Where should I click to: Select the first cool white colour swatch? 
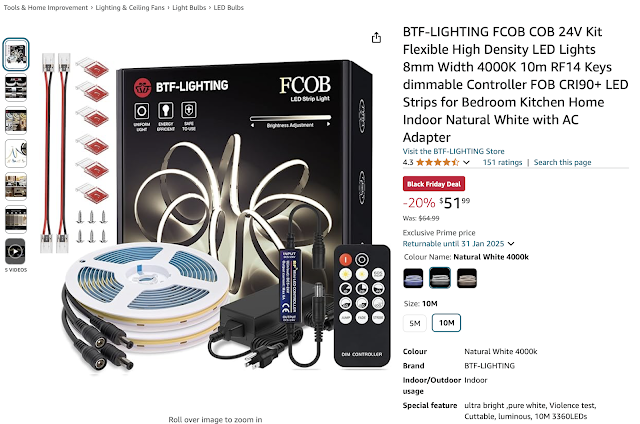413,278
